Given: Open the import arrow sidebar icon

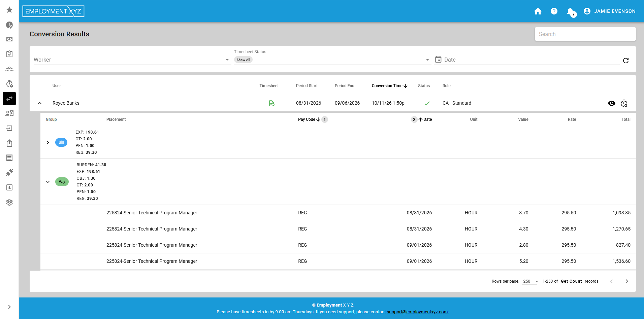Looking at the screenshot, I should tap(9, 128).
